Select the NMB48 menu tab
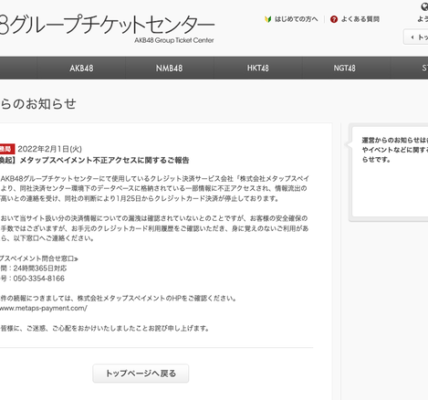The height and width of the screenshot is (400, 428). [x=169, y=68]
